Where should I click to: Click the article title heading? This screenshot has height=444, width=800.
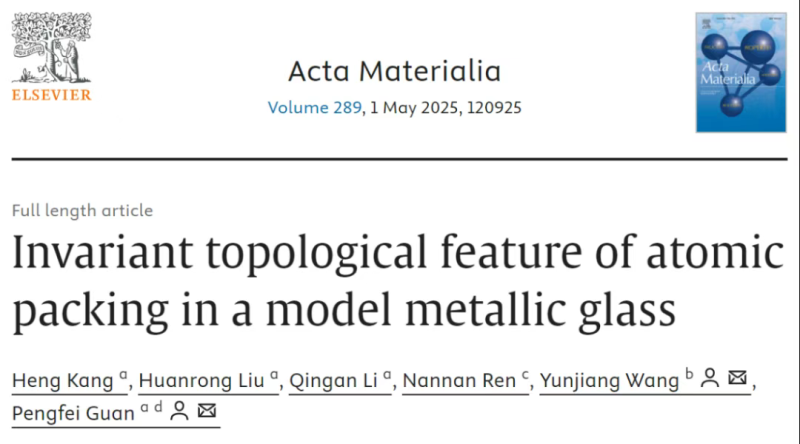(x=398, y=281)
